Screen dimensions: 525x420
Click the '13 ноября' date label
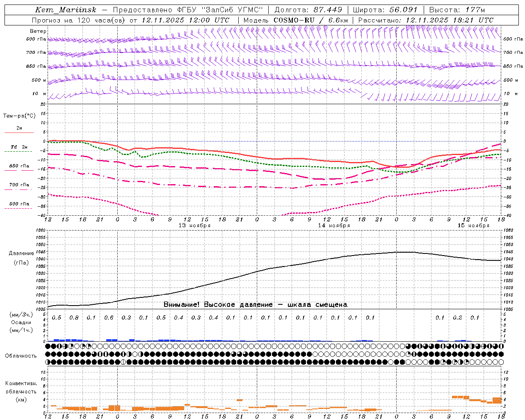point(194,226)
